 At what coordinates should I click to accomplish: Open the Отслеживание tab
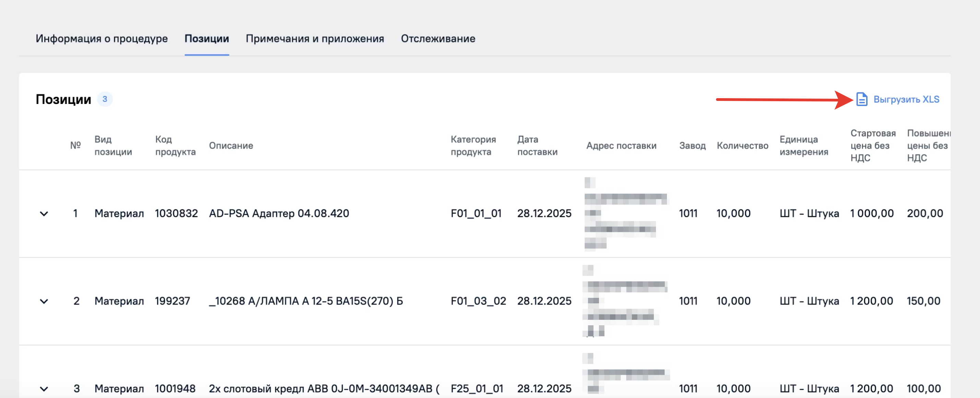click(438, 38)
